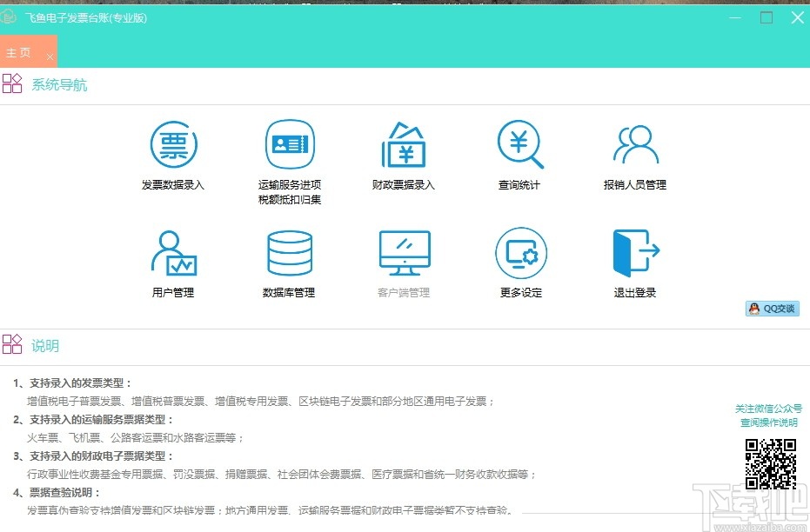
Task: Click 退出登录 to log out
Action: tap(635, 261)
